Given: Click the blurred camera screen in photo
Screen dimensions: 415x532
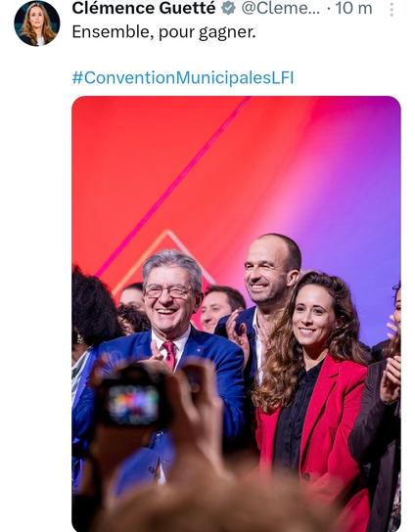Looking at the screenshot, I should click(x=134, y=405).
